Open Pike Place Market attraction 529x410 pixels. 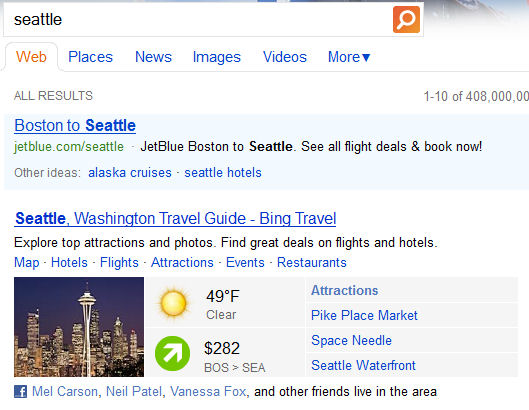[364, 316]
